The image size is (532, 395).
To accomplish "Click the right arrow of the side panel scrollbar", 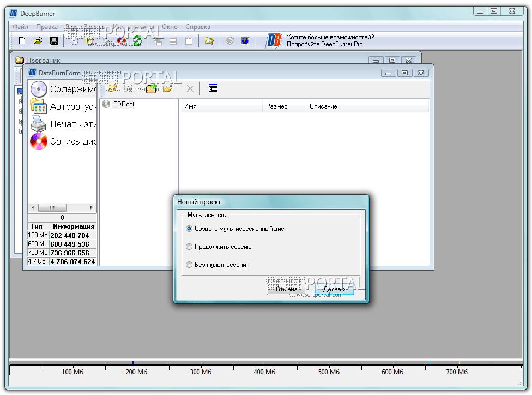I will click(x=91, y=207).
